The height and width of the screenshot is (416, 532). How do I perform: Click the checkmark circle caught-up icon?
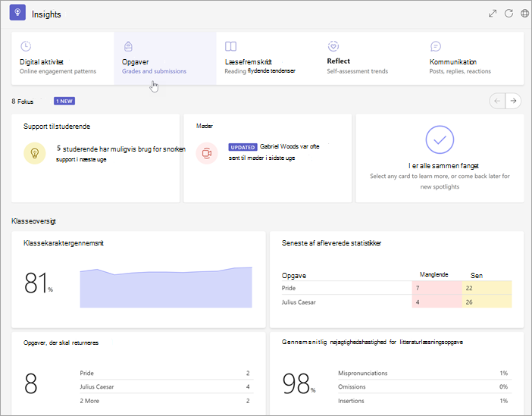(x=440, y=139)
